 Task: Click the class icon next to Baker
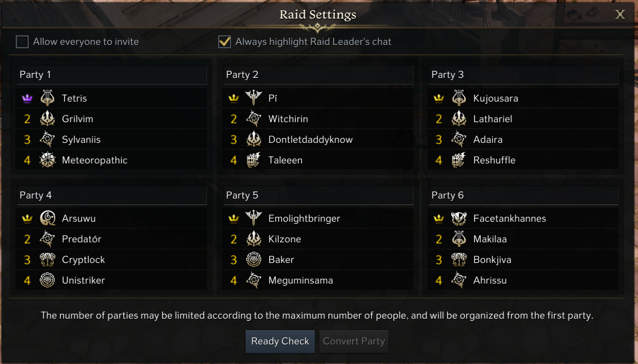tap(254, 260)
